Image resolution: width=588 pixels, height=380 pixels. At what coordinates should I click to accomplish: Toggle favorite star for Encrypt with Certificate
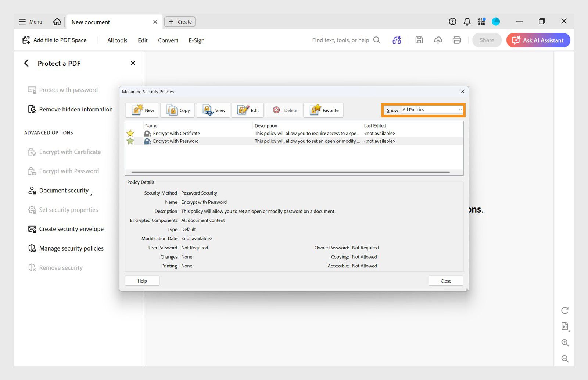coord(130,133)
